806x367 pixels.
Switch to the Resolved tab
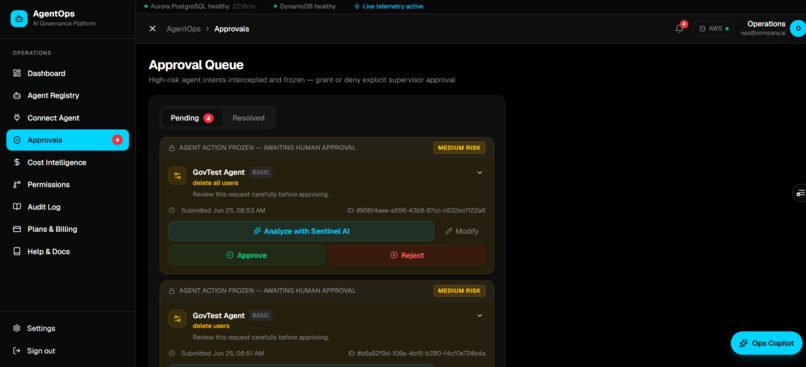pyautogui.click(x=248, y=118)
